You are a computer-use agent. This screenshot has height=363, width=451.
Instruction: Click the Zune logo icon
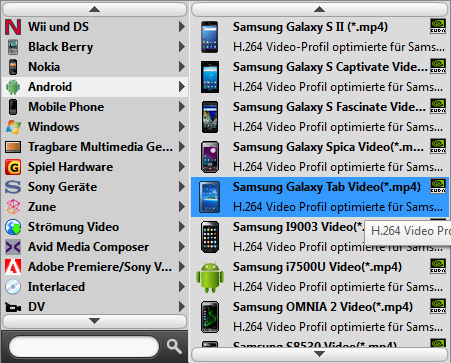click(13, 207)
